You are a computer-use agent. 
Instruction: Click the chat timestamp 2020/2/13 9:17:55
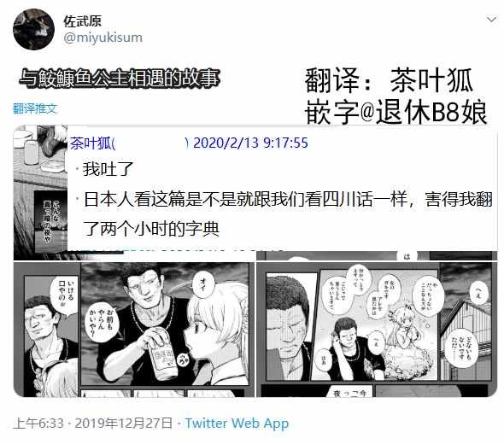pos(250,143)
